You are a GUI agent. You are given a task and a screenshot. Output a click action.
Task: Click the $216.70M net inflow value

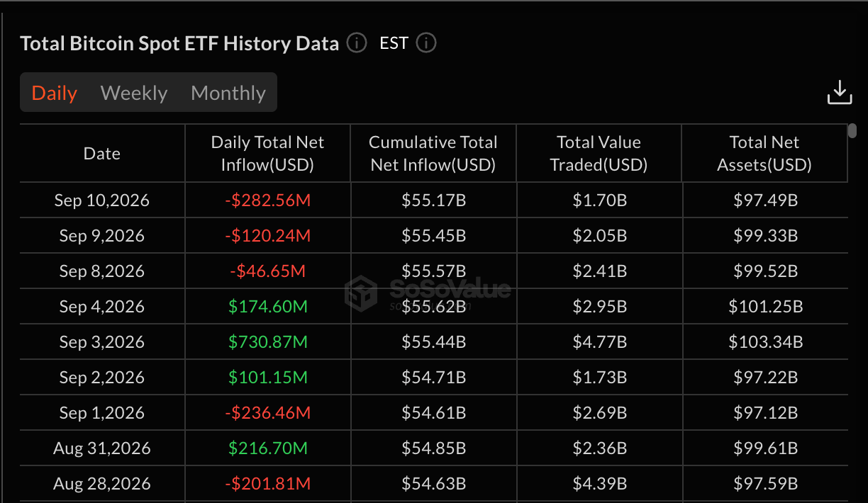click(x=268, y=448)
